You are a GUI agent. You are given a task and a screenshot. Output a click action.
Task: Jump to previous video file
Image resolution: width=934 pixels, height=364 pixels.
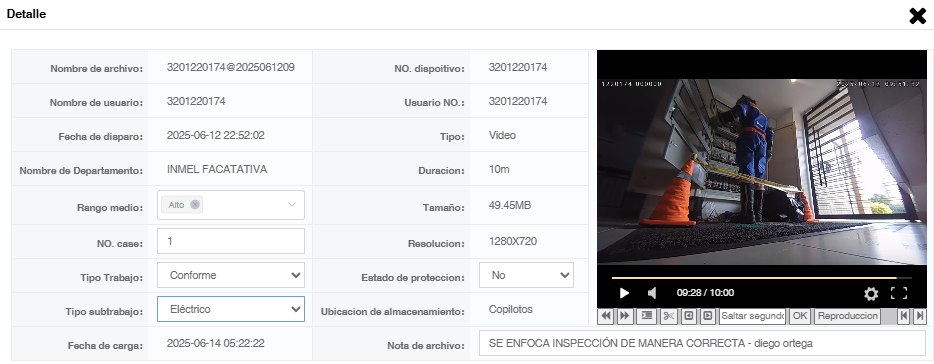click(x=904, y=316)
